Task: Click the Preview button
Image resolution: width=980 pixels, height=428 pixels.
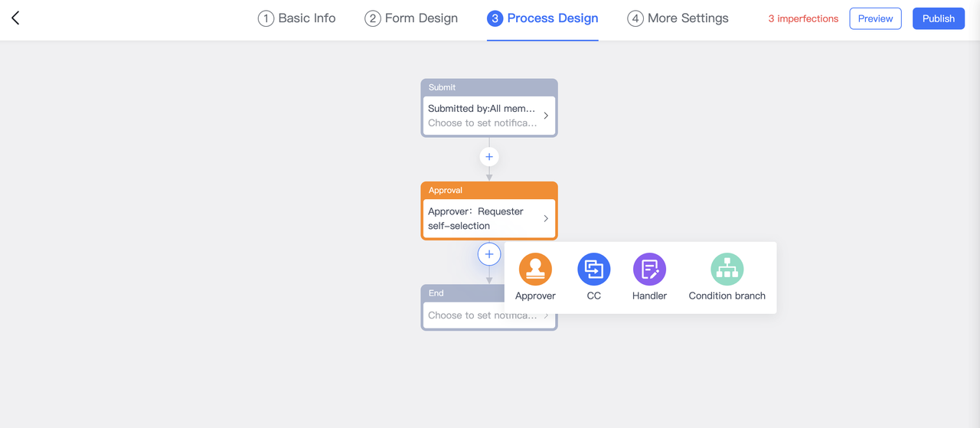Action: point(875,18)
